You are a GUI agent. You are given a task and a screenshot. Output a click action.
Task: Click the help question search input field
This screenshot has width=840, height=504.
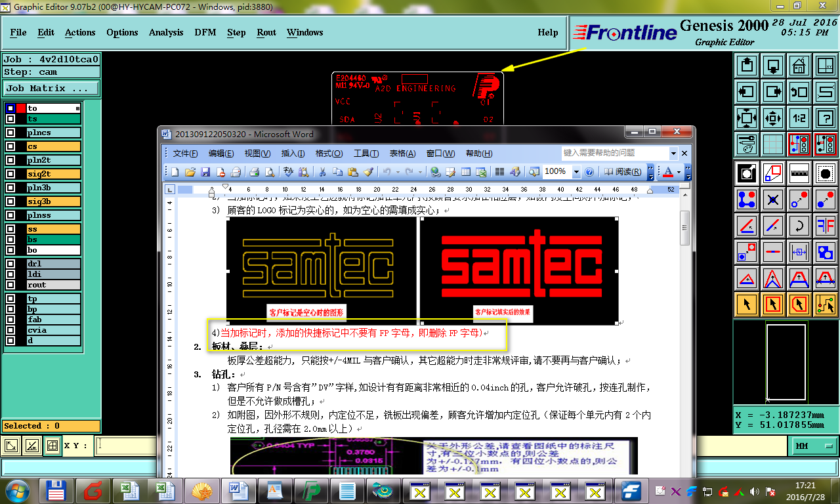pyautogui.click(x=614, y=153)
